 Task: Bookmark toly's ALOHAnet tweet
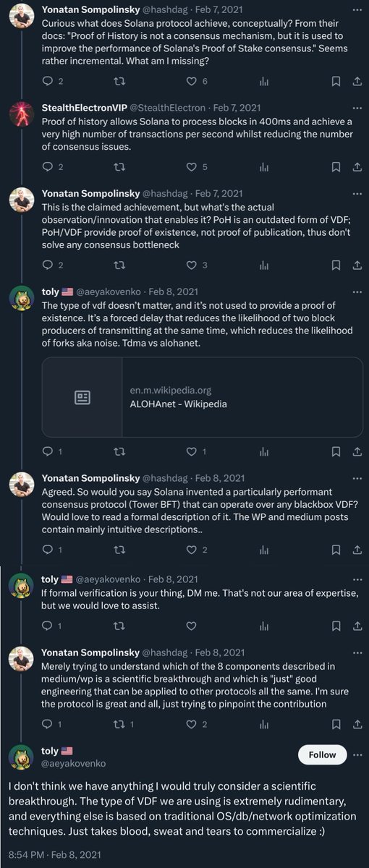336,451
